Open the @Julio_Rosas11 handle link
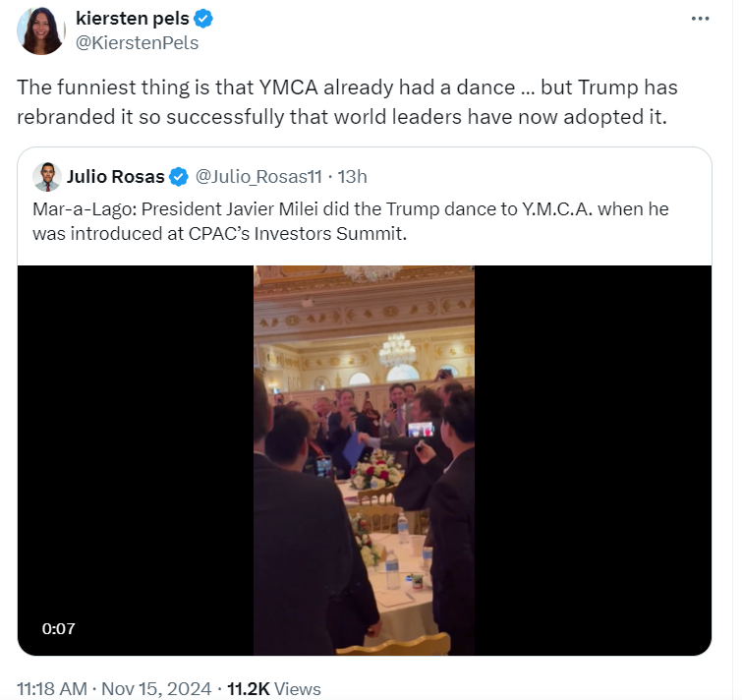Viewport: 742px width, 700px height. 258,177
